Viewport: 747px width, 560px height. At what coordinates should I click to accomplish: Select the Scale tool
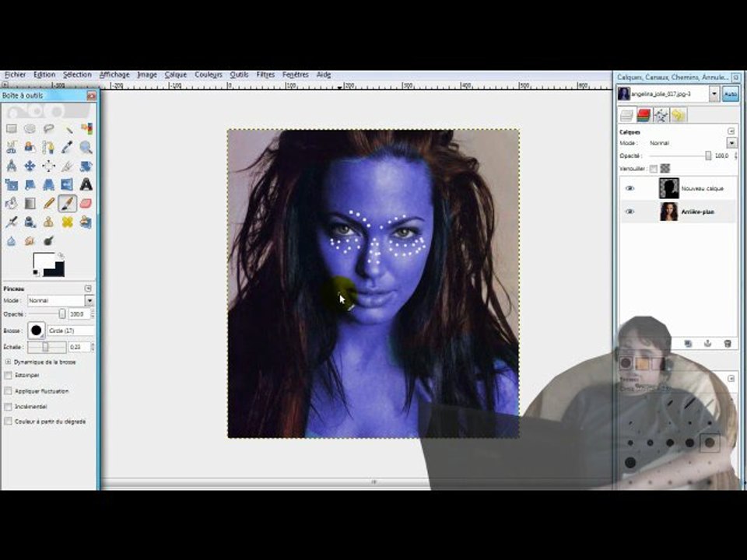pyautogui.click(x=12, y=185)
